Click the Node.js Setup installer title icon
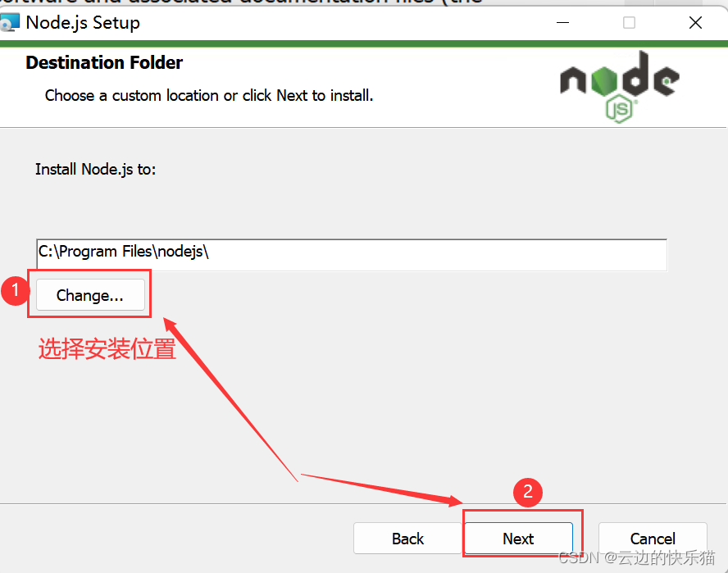Image resolution: width=728 pixels, height=573 pixels. (9, 23)
